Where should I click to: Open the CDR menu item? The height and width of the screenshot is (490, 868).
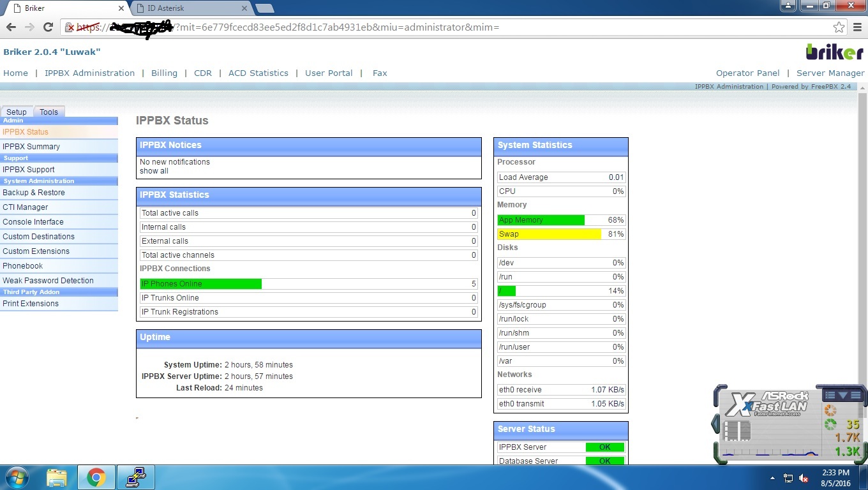coord(203,73)
